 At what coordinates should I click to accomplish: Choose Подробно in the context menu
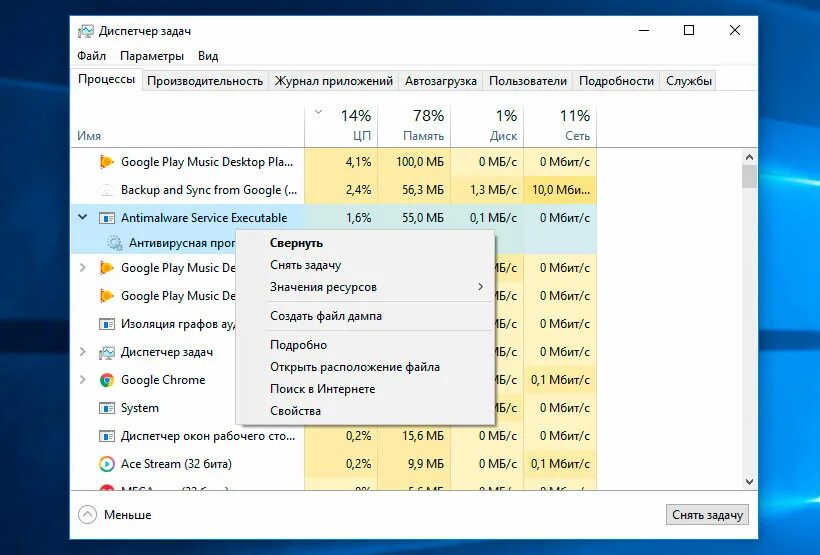[x=365, y=345]
